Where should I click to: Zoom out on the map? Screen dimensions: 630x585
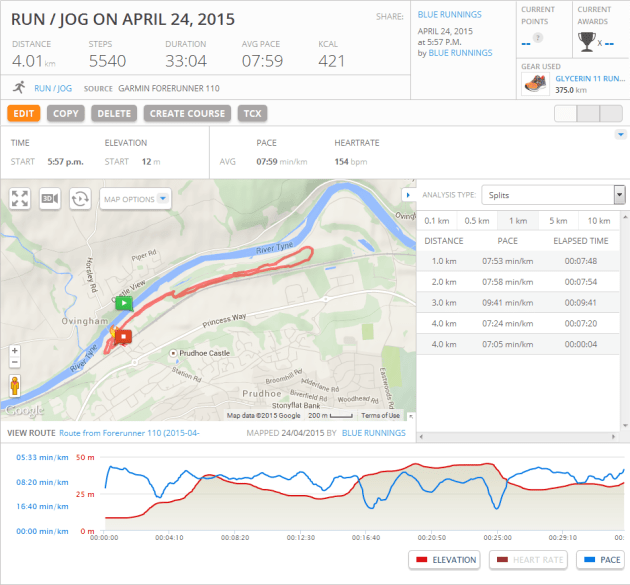point(14,364)
